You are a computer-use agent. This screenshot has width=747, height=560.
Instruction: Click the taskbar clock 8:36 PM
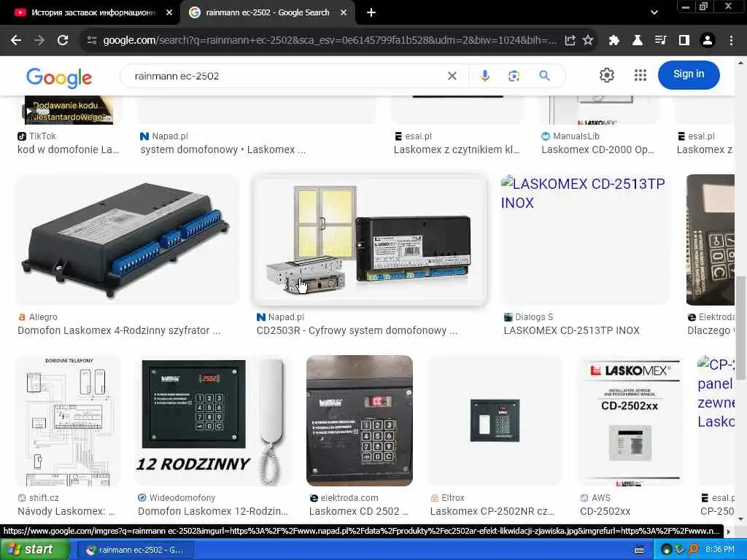tap(720, 550)
